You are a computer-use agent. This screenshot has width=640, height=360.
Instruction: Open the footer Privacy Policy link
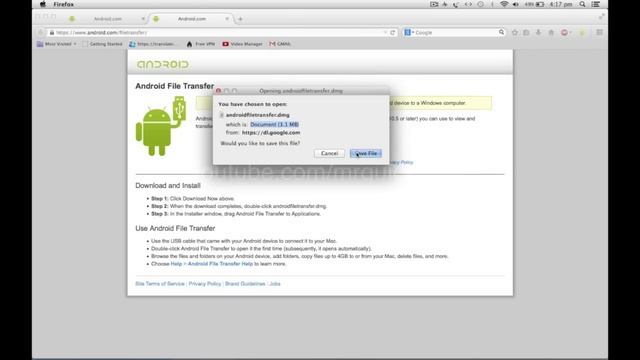(204, 284)
